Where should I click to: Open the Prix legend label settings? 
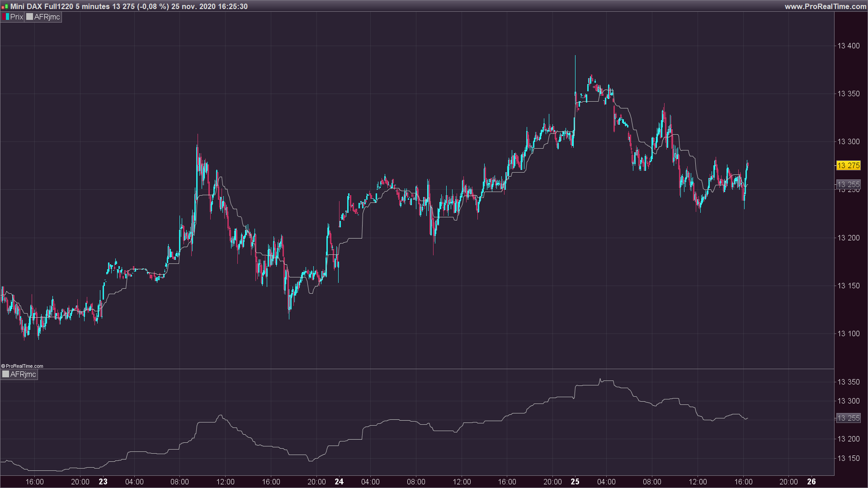tap(17, 17)
